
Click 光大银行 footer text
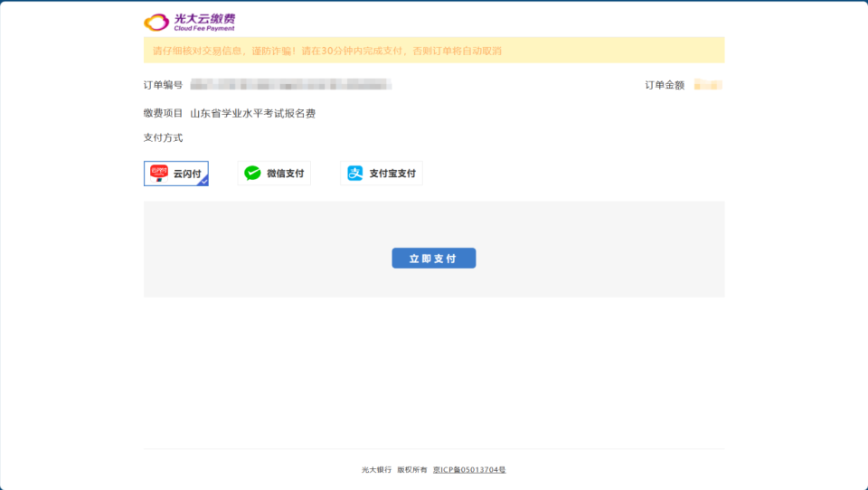[376, 469]
